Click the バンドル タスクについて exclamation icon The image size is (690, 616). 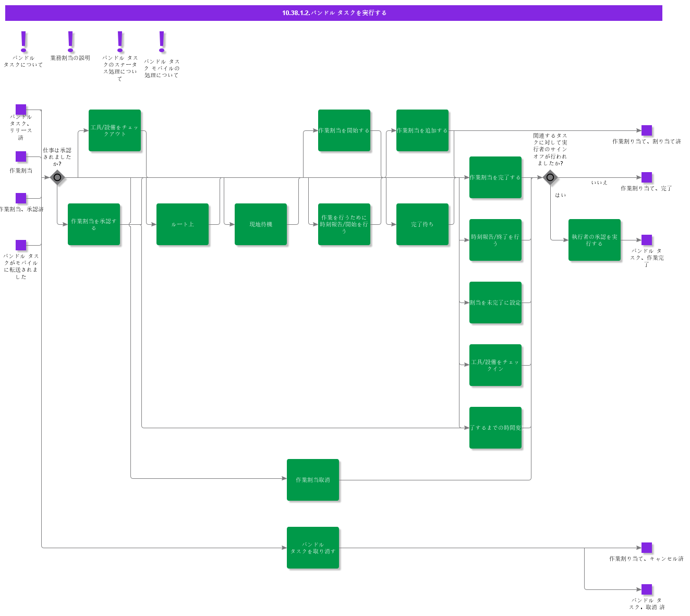click(x=23, y=42)
